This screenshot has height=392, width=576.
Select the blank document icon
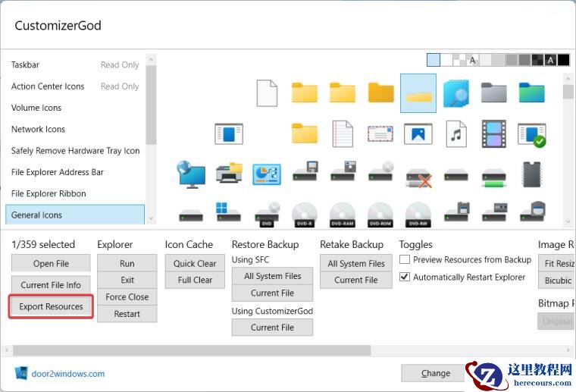267,93
